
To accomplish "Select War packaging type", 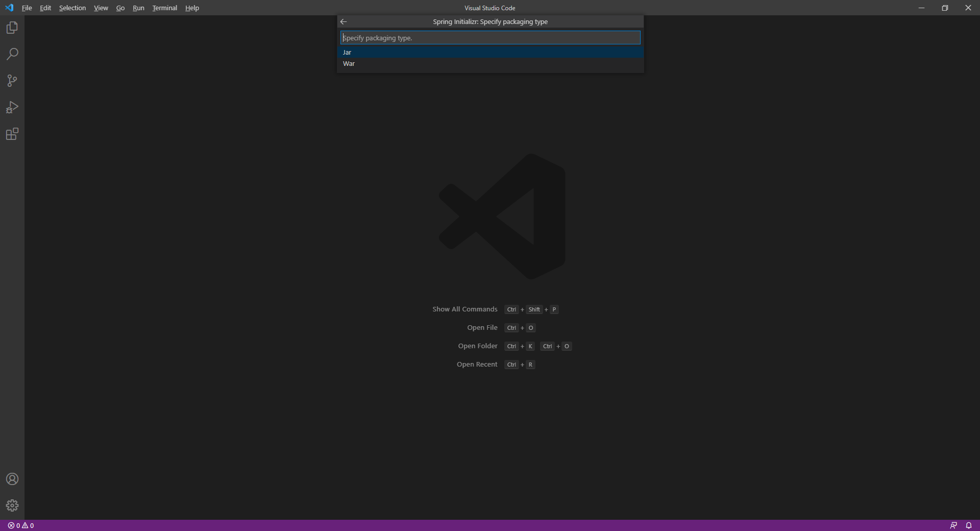I will [491, 63].
